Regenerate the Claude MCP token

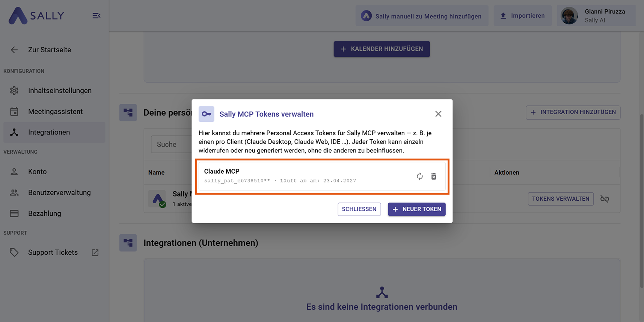coord(419,176)
